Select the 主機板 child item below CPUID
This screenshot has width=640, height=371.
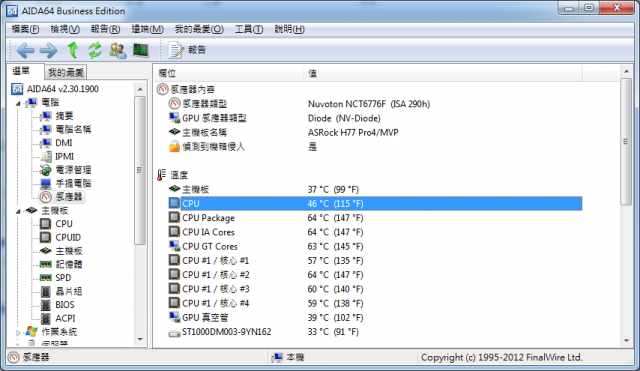(62, 251)
